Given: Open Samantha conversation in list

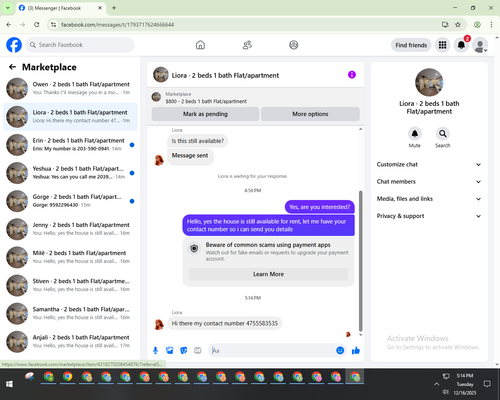Looking at the screenshot, I should pos(70,313).
